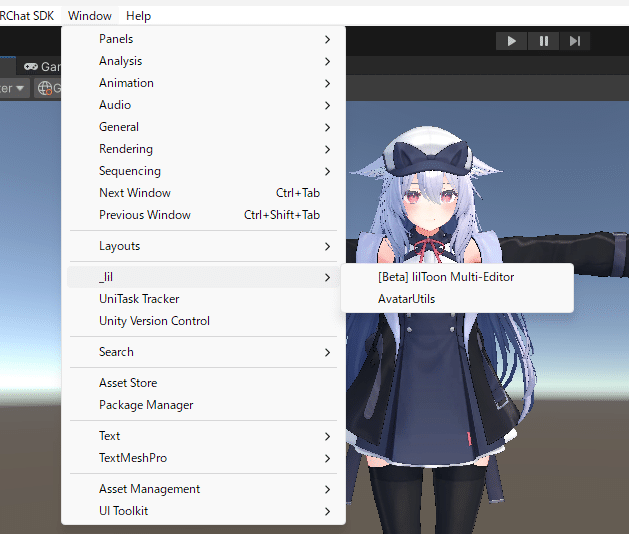Open the VRChat SDK menu
Image resolution: width=629 pixels, height=534 pixels.
[27, 16]
